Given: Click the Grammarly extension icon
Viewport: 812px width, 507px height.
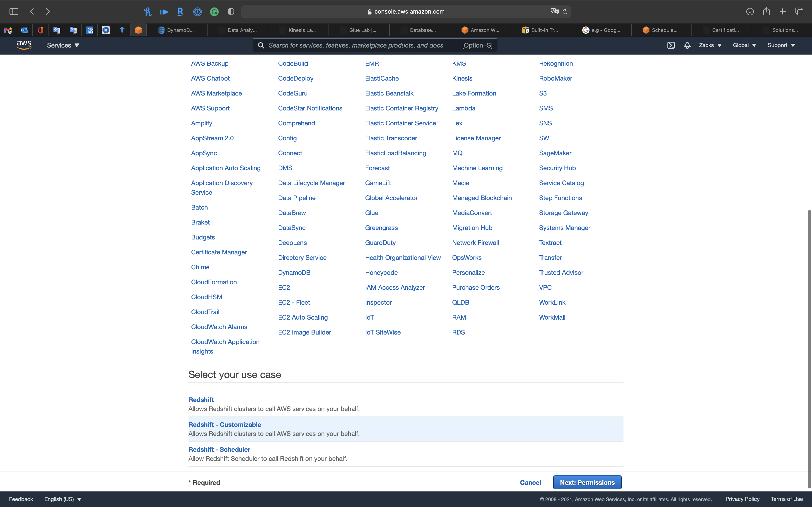Looking at the screenshot, I should 214,12.
